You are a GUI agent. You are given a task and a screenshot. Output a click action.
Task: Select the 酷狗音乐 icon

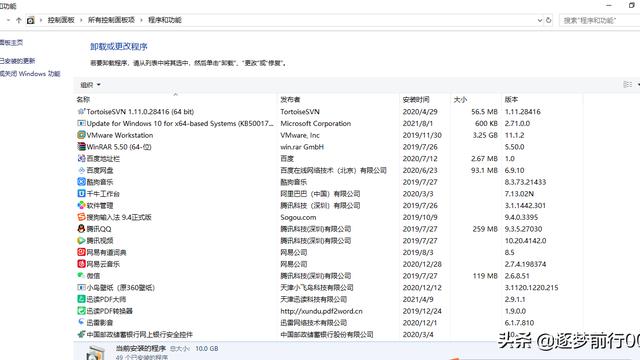[81, 182]
